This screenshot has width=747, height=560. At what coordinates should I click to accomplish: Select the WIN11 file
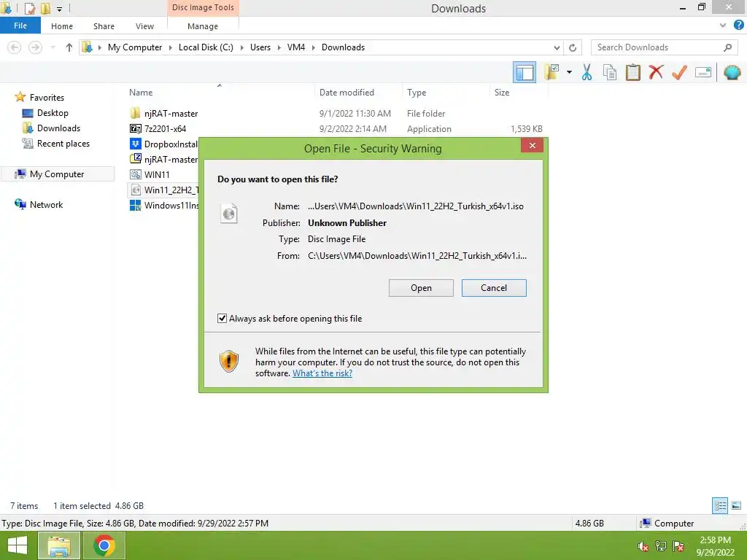tap(156, 175)
